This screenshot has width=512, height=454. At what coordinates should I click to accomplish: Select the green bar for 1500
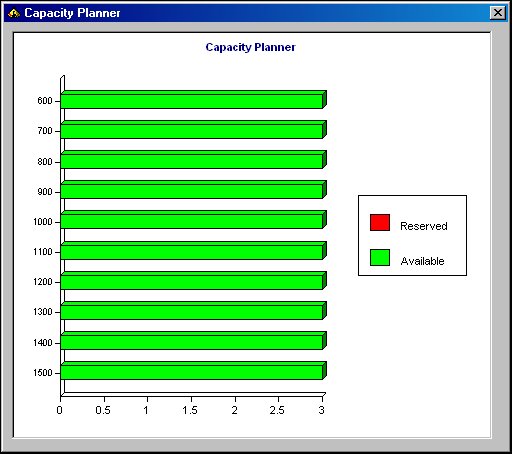[193, 371]
